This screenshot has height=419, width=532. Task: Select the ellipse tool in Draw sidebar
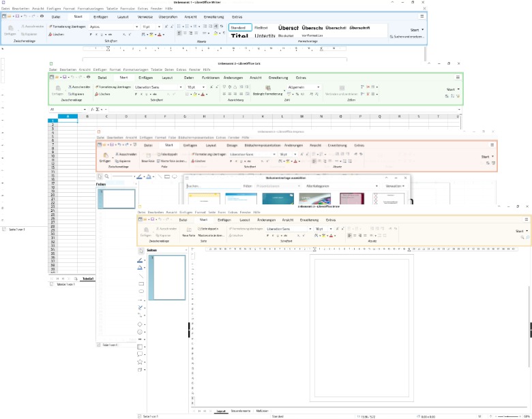(141, 292)
